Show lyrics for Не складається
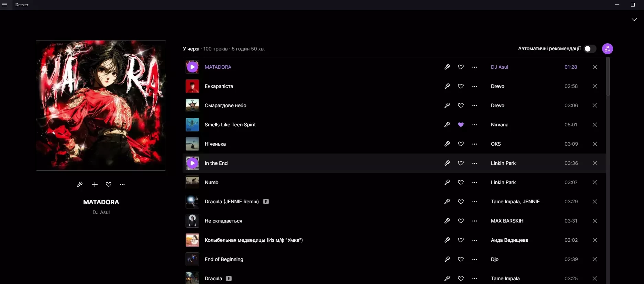644x284 pixels. coord(447,221)
